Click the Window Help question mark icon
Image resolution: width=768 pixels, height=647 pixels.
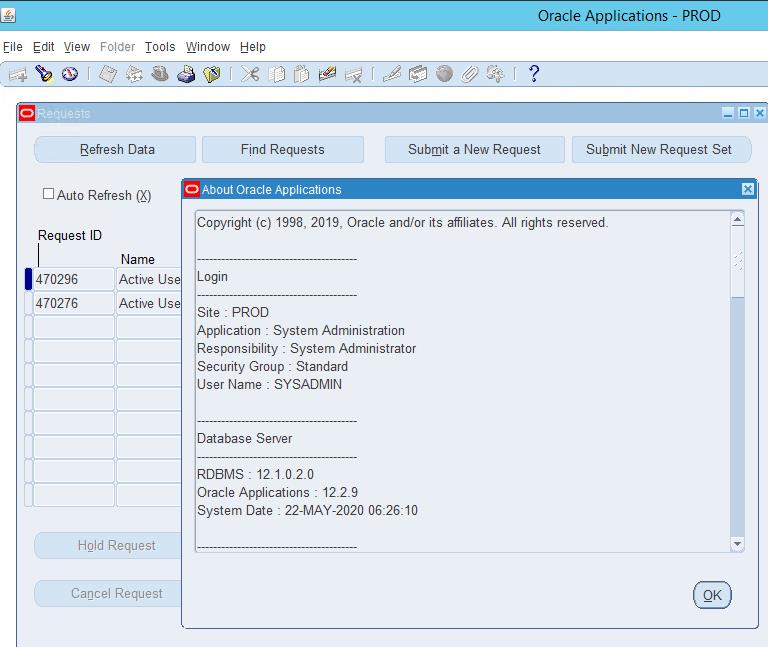point(534,74)
